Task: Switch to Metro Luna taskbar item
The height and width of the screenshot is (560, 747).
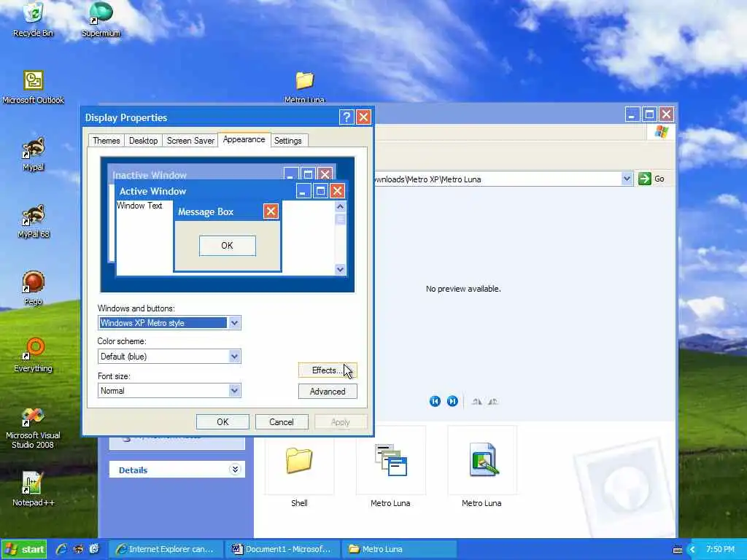Action: [x=399, y=549]
